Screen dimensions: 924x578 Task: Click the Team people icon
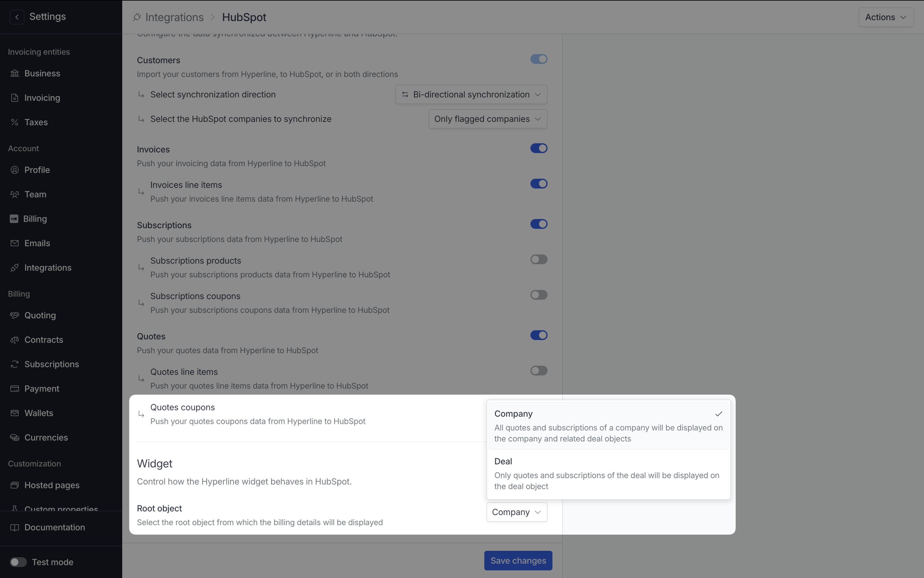pyautogui.click(x=15, y=194)
